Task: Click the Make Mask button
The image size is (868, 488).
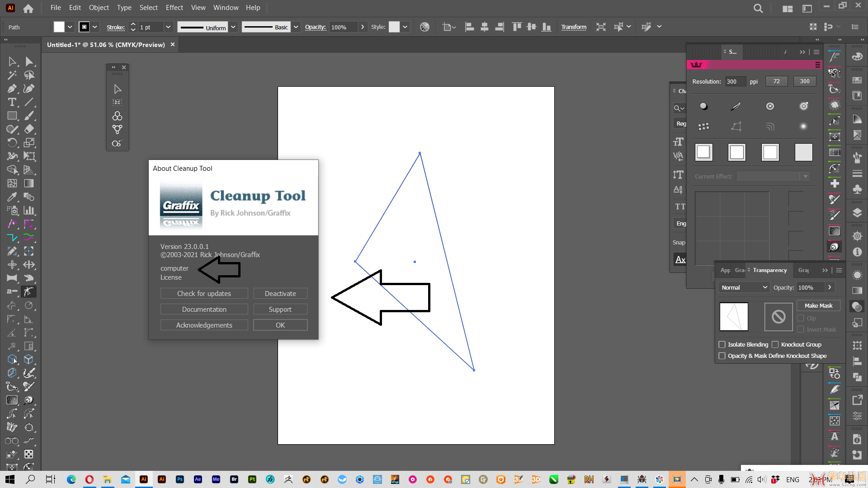Action: [x=818, y=306]
